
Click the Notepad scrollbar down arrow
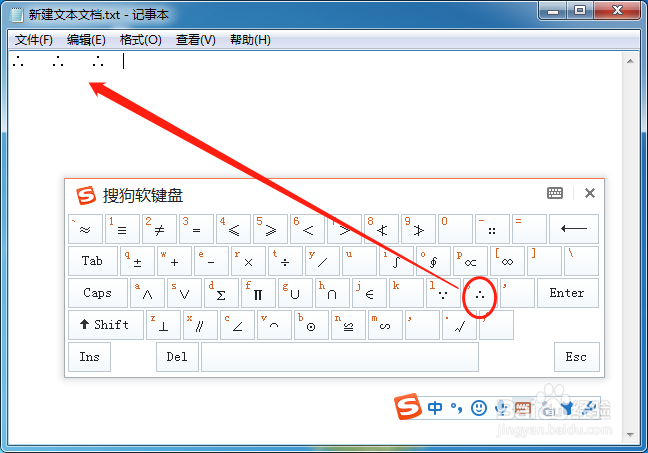tap(630, 435)
